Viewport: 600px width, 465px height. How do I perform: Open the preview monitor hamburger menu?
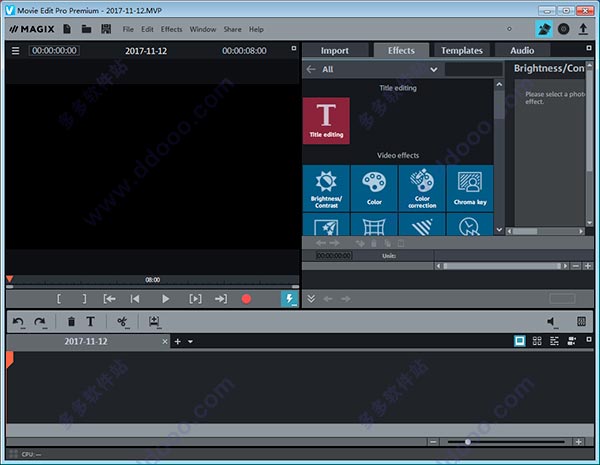15,51
